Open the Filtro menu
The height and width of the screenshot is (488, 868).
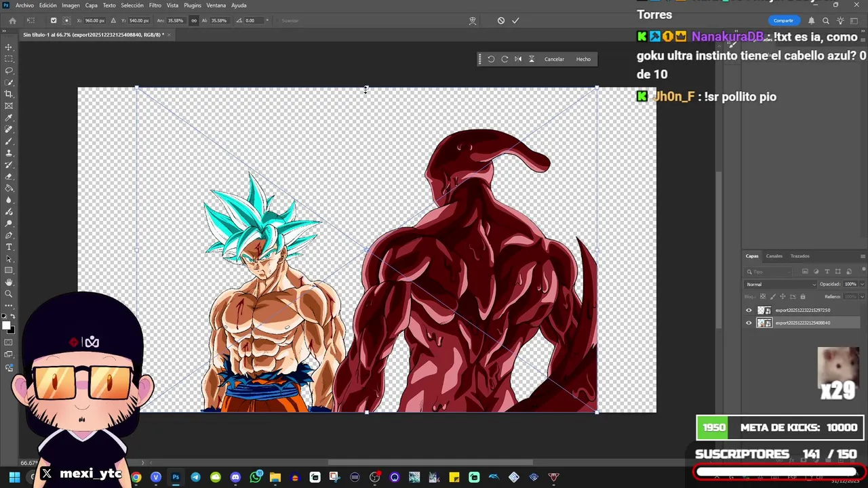pos(155,5)
